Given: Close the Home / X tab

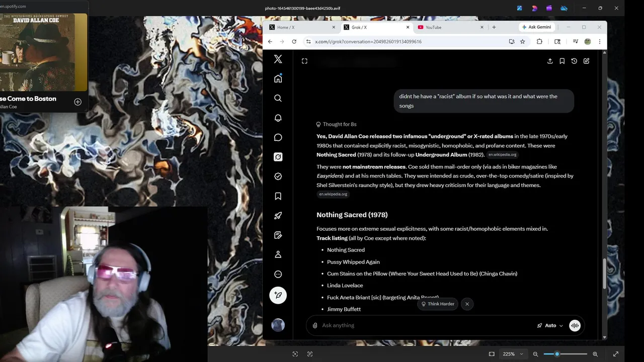Looking at the screenshot, I should 334,27.
